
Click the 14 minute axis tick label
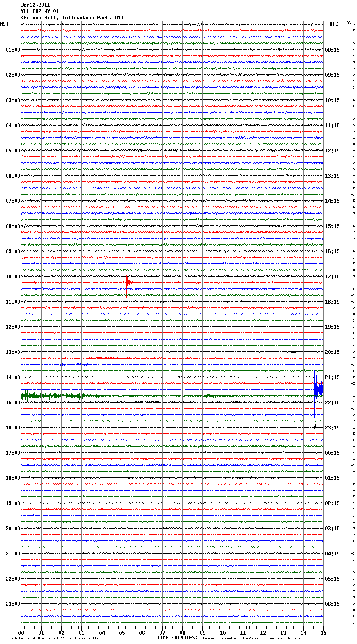click(x=303, y=633)
